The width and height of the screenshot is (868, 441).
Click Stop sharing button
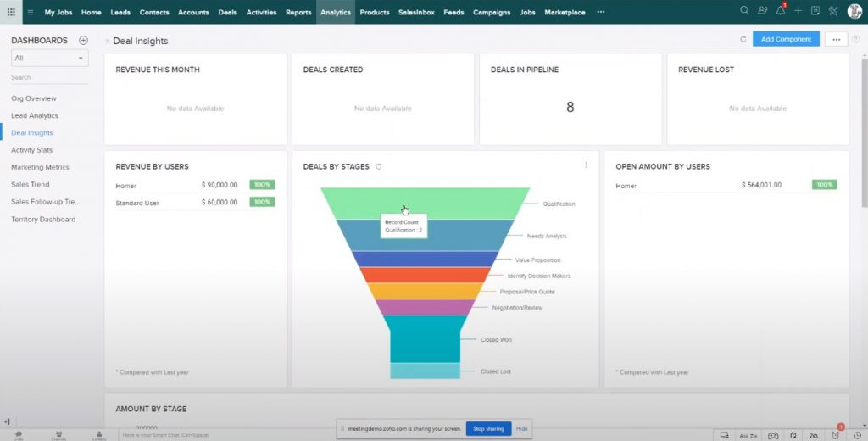pyautogui.click(x=488, y=429)
